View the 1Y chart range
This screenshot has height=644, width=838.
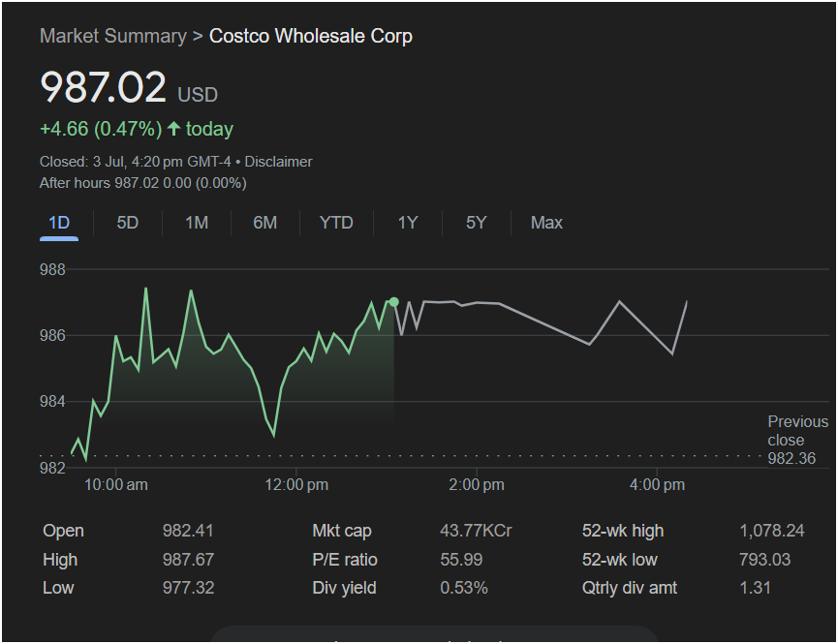[x=408, y=223]
